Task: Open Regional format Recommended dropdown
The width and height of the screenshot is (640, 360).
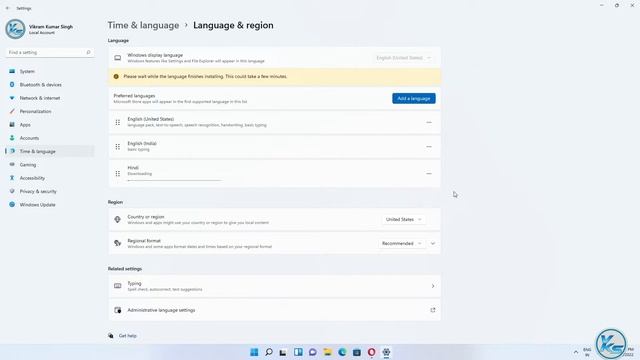Action: tap(401, 244)
